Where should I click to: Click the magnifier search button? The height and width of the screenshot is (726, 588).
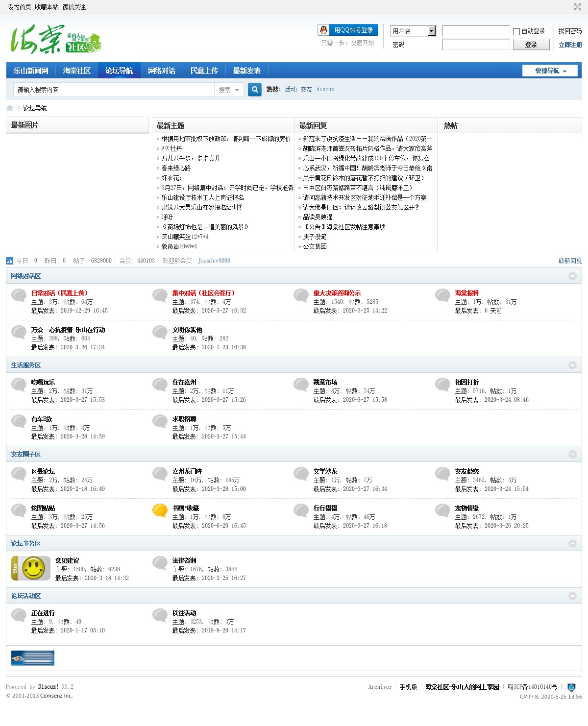tap(255, 90)
